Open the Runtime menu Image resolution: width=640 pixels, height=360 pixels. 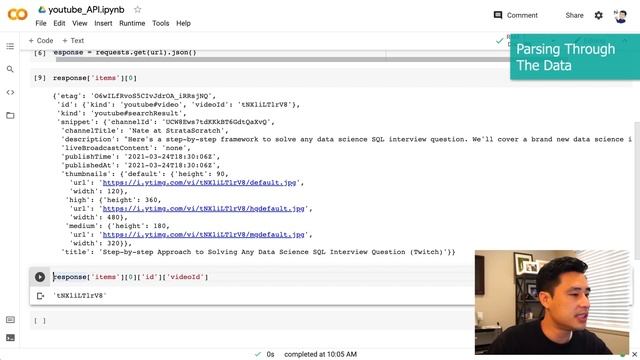[132, 23]
